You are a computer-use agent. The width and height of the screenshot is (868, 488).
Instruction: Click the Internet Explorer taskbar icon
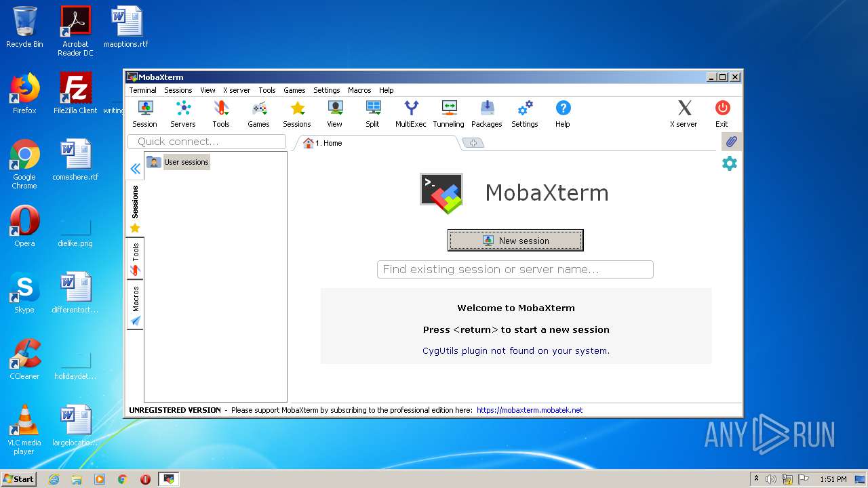point(54,479)
